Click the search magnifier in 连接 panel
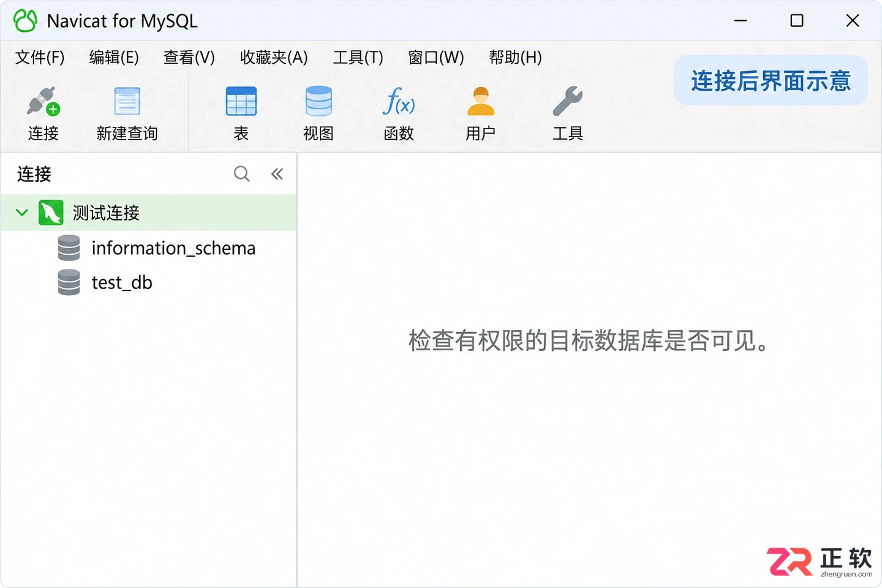This screenshot has width=882, height=588. (242, 174)
